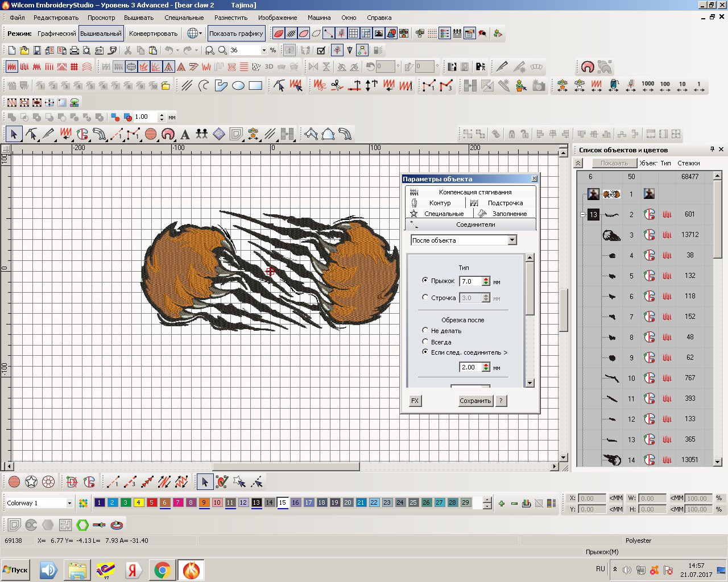728x582 pixels.
Task: Select 'Всегда' trim option
Action: tap(425, 342)
